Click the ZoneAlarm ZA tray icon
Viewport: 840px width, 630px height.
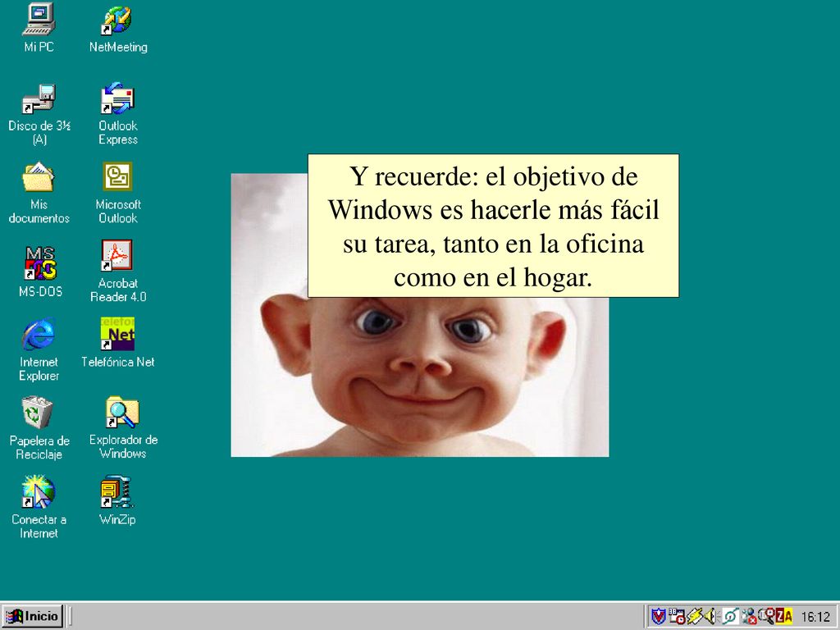pos(784,616)
